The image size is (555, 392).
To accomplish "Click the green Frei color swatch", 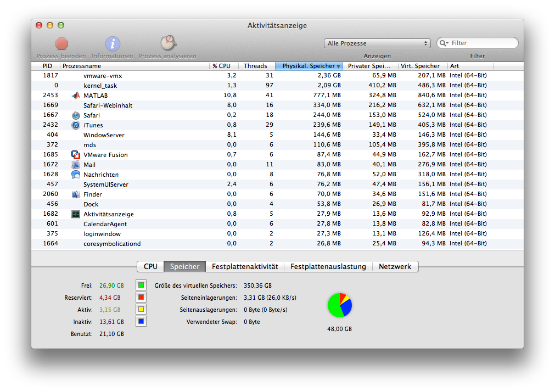I will coord(141,285).
